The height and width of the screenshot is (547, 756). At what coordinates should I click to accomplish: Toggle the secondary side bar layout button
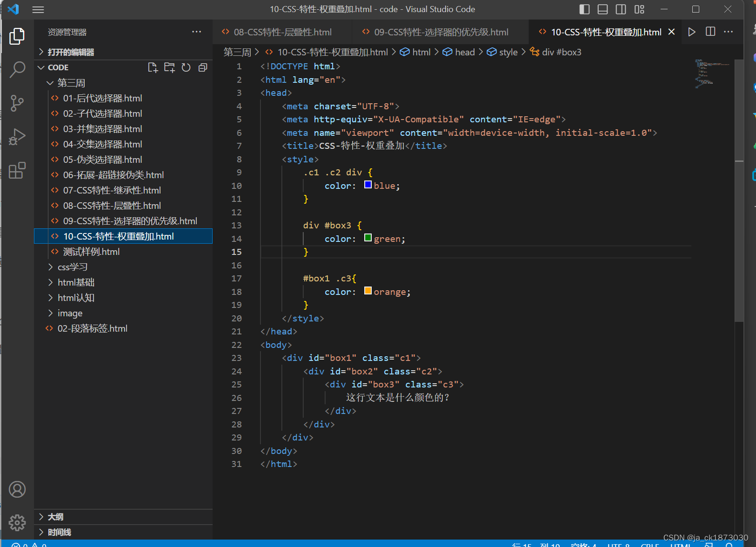(x=621, y=9)
